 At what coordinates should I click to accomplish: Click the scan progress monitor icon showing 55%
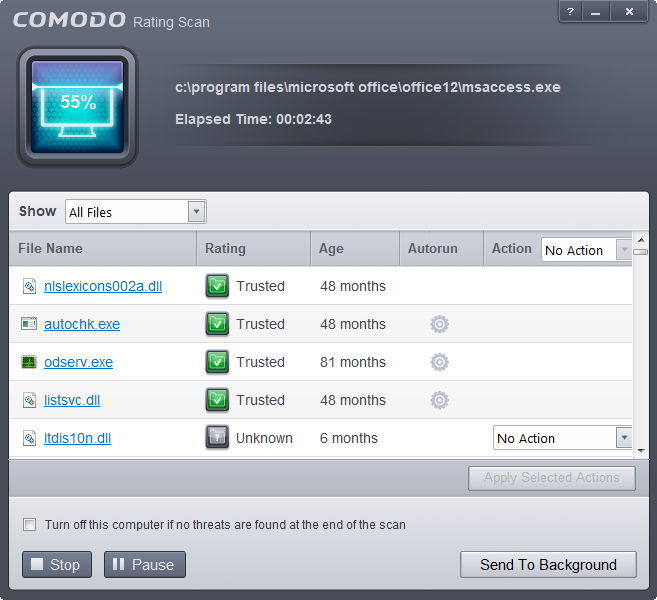coord(78,107)
